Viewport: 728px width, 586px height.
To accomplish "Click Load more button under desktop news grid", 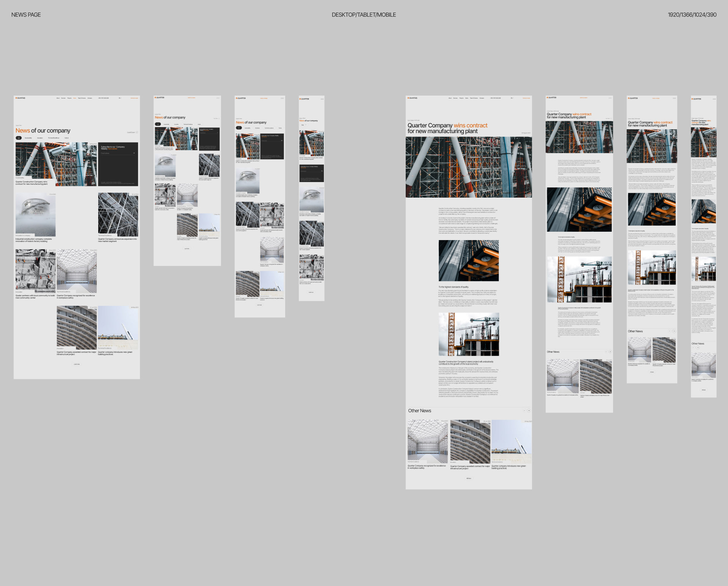I will click(x=77, y=364).
